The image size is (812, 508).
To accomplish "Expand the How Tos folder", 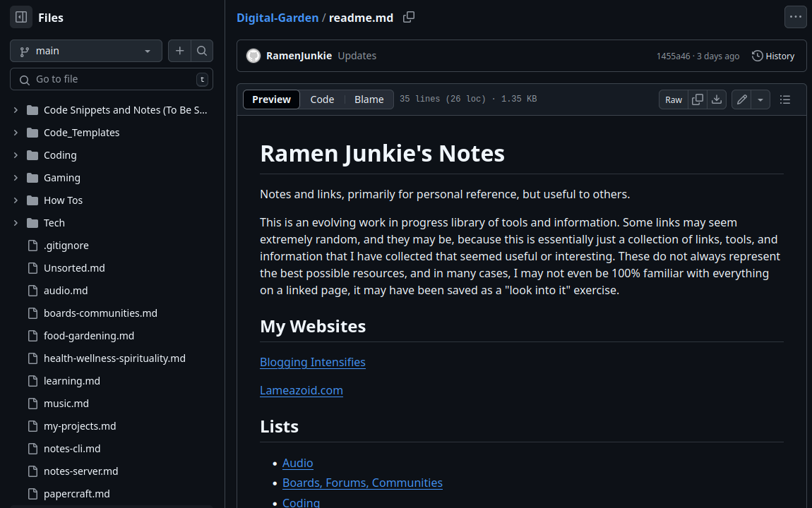I will (x=16, y=200).
